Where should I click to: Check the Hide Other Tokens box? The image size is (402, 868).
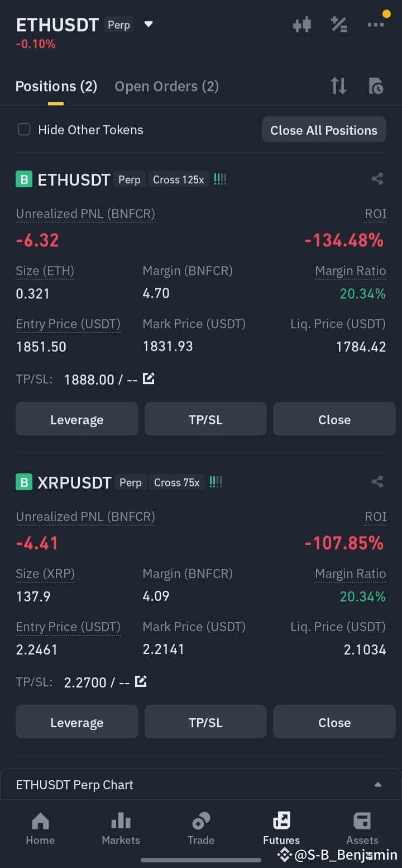(x=24, y=130)
